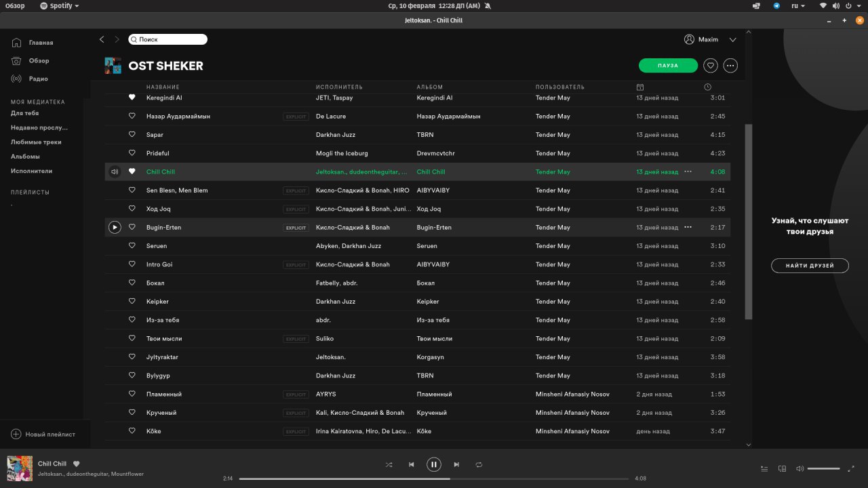Play the Bugin-Erten track
This screenshot has width=868, height=488.
click(x=115, y=227)
